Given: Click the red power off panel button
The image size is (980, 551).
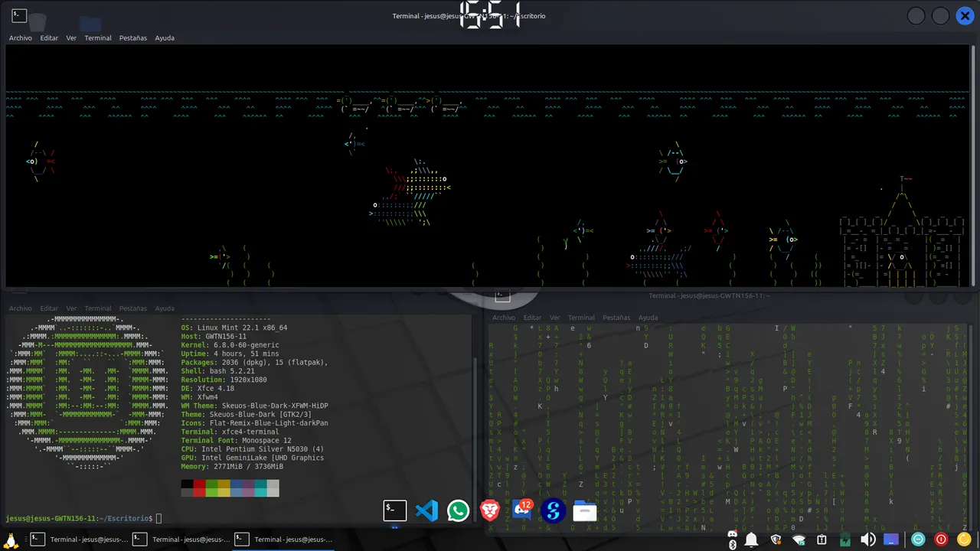Looking at the screenshot, I should point(941,540).
